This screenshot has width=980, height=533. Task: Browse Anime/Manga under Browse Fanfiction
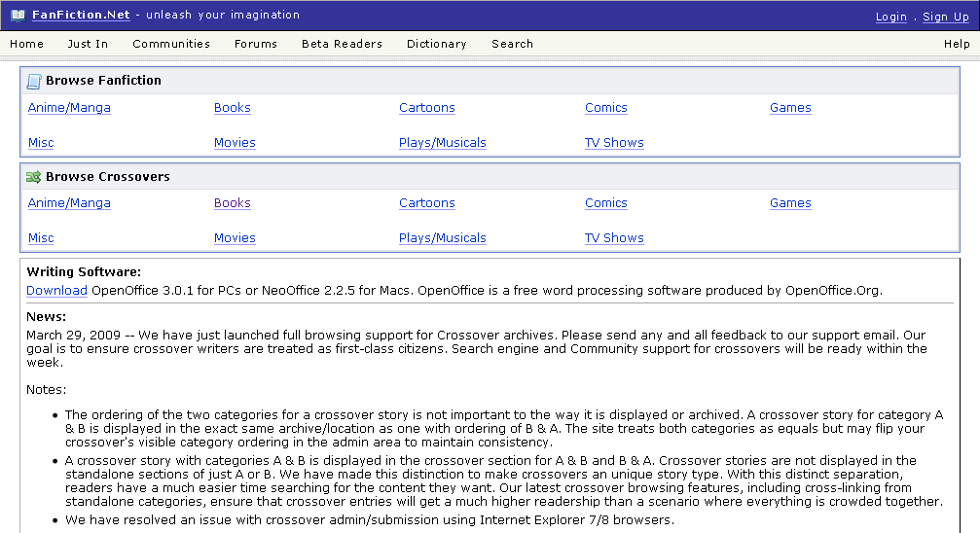point(69,107)
